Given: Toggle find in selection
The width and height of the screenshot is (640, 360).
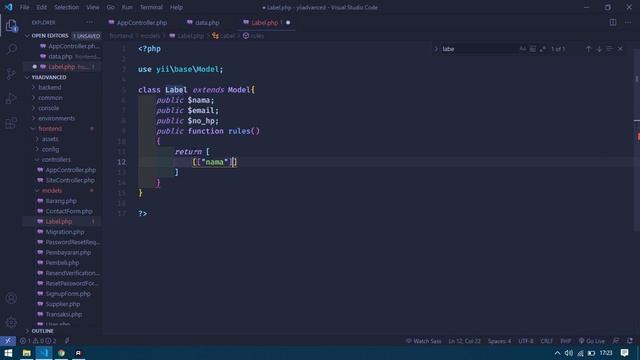Looking at the screenshot, I should click(x=609, y=49).
